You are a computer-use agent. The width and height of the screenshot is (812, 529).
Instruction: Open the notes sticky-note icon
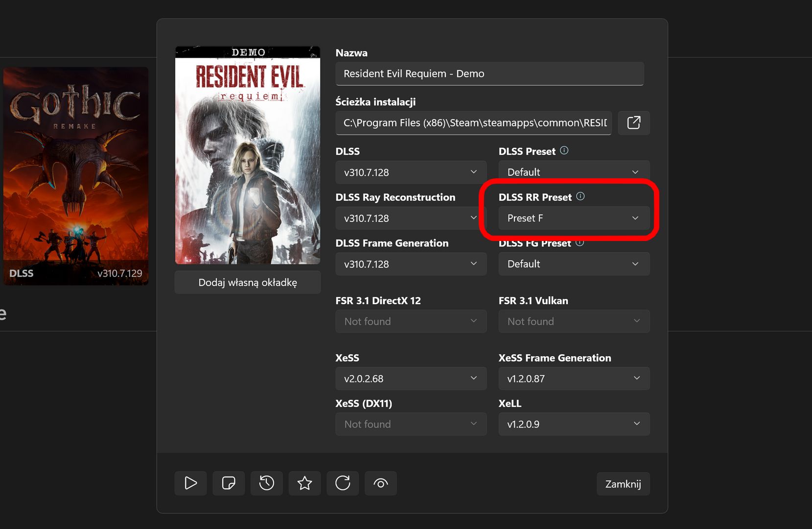pos(229,483)
